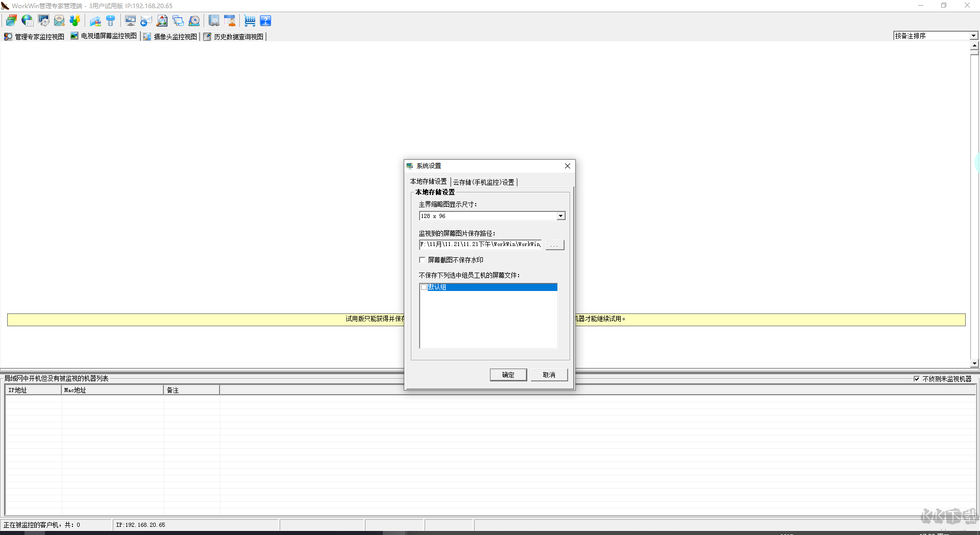
Task: Click the screenshot save path input field
Action: (x=480, y=245)
